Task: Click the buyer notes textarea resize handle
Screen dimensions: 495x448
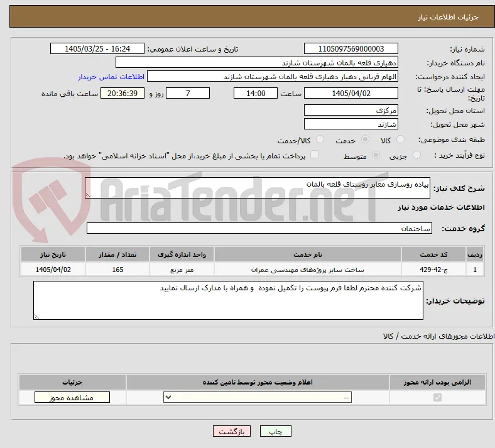Action: [36, 316]
